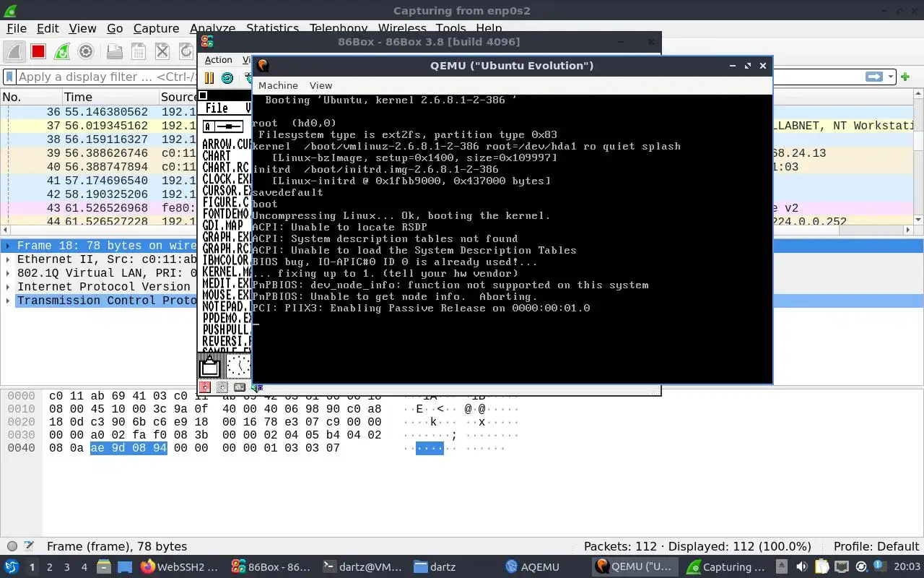Viewport: 924px width, 578px height.
Task: Open QEMU Machine menu
Action: tap(278, 85)
